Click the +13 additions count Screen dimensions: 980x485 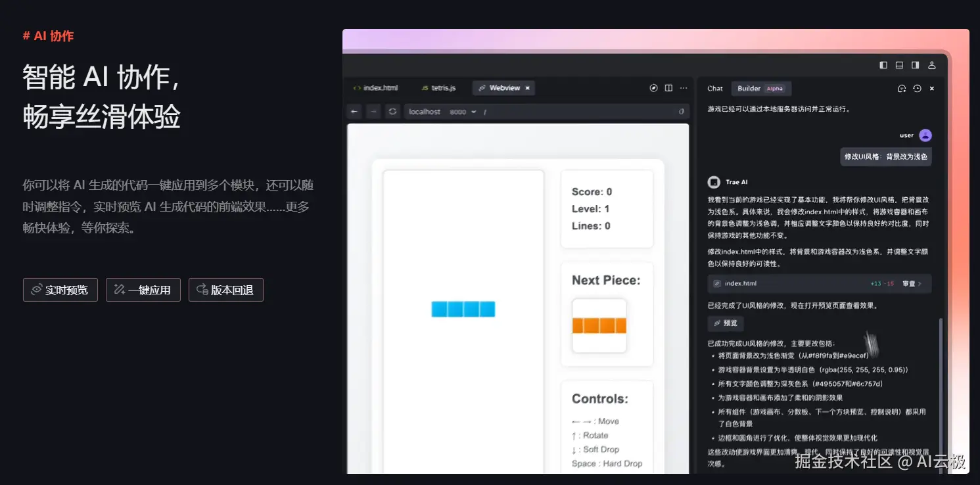[875, 284]
